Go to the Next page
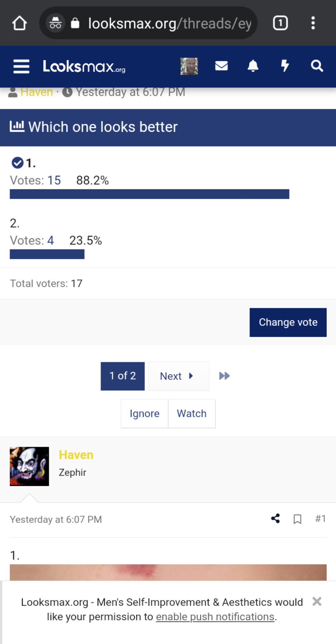This screenshot has width=336, height=644. pos(179,376)
